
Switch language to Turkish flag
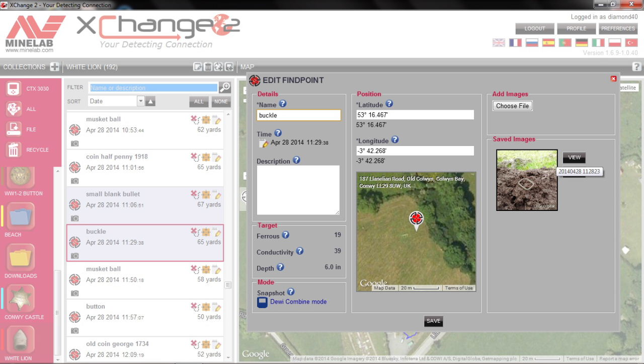[x=631, y=43]
